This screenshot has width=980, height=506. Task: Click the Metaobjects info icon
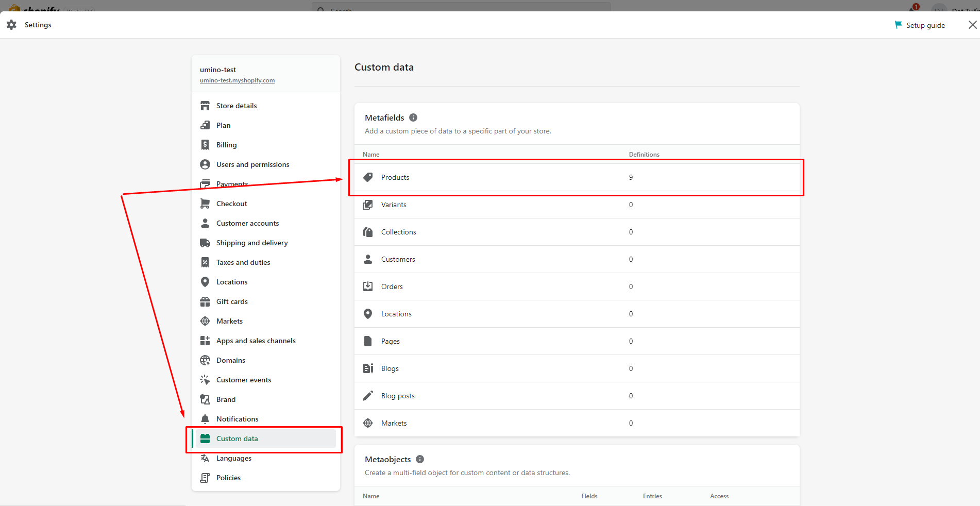click(x=420, y=459)
